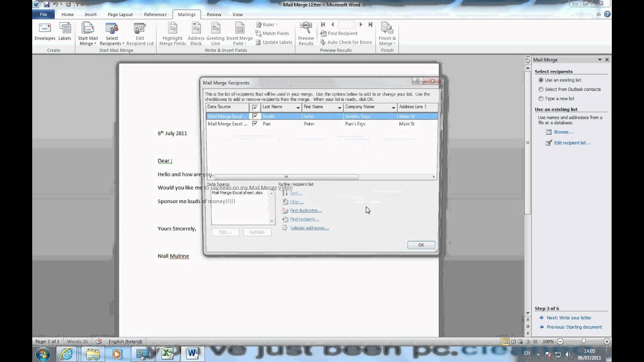Open the First Name column filter arrow

[x=340, y=107]
